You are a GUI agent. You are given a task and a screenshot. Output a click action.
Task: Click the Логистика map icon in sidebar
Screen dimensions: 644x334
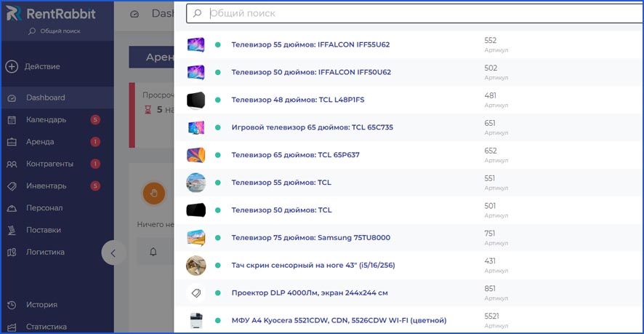click(12, 253)
